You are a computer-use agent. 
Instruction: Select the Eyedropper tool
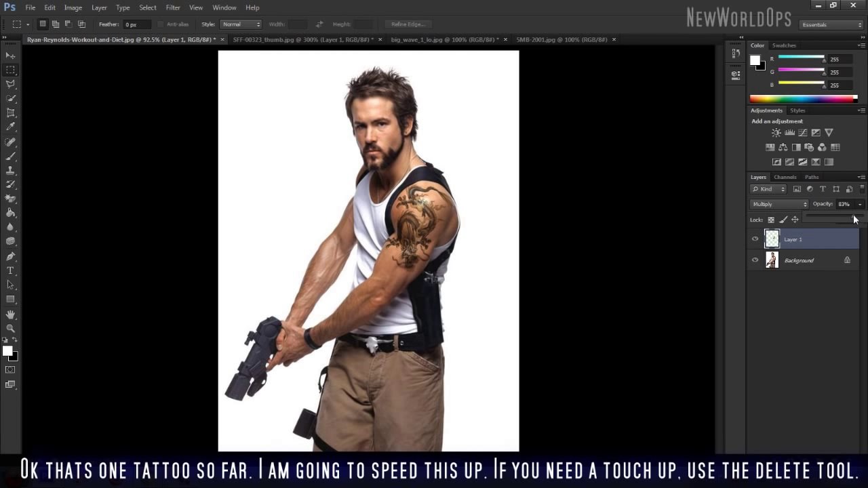(x=10, y=127)
